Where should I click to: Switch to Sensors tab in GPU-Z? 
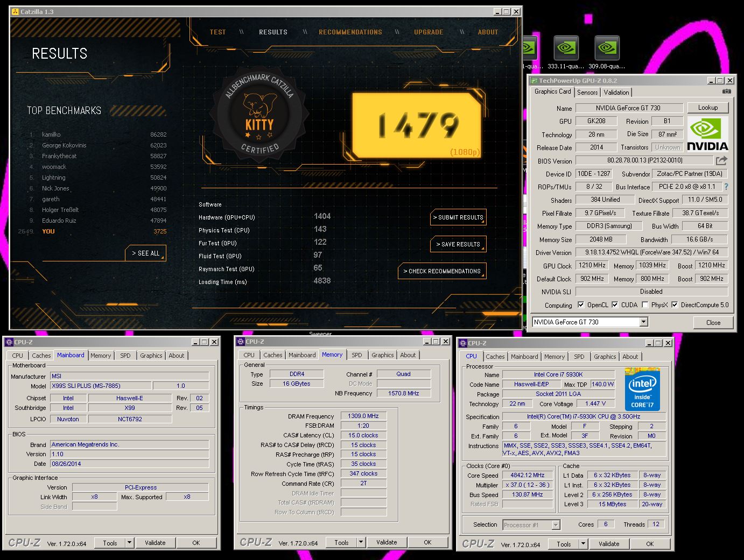point(587,93)
